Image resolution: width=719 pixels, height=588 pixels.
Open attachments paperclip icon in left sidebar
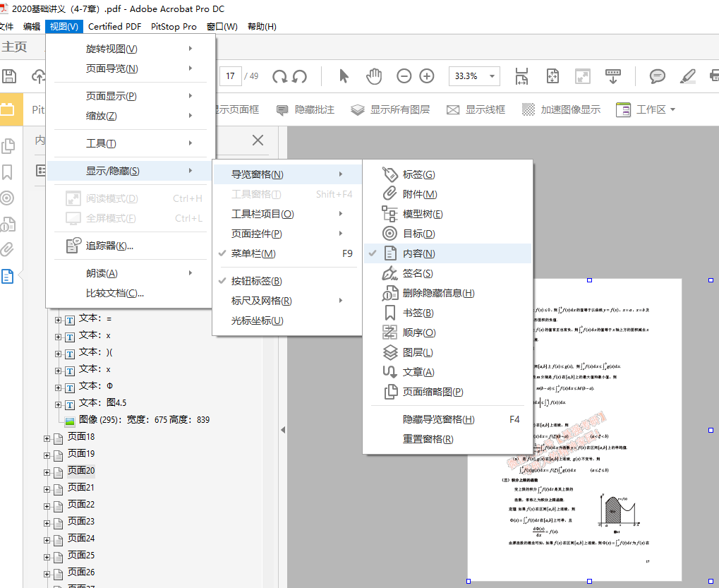[7, 249]
